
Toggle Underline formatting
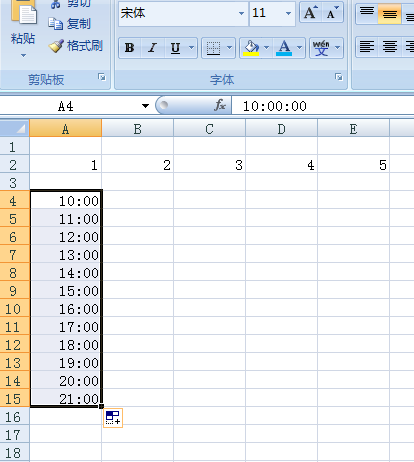click(175, 48)
